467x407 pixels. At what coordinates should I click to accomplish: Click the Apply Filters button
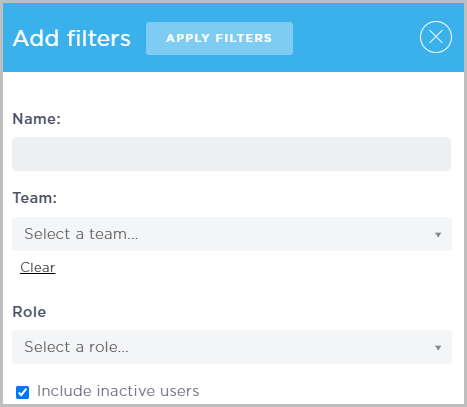(219, 38)
